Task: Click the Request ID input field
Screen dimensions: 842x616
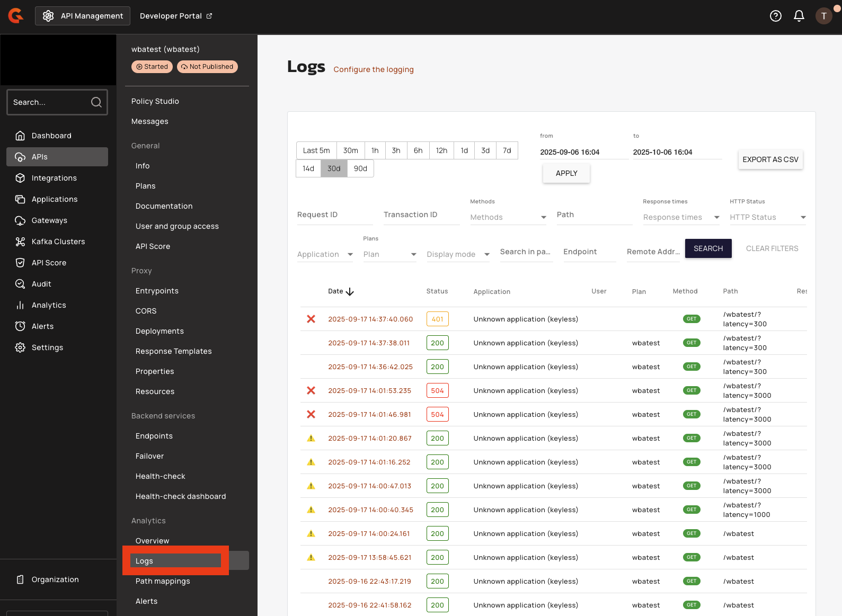Action: (x=335, y=215)
